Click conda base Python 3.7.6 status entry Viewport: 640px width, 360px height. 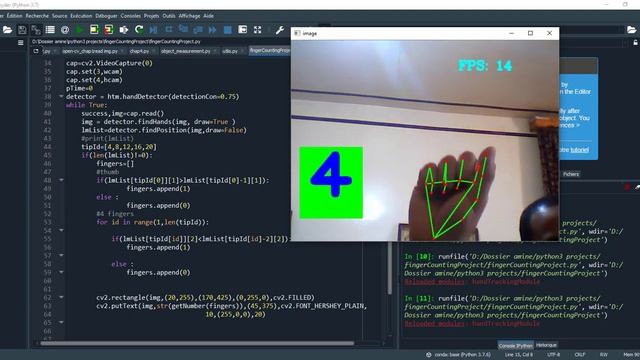click(459, 355)
